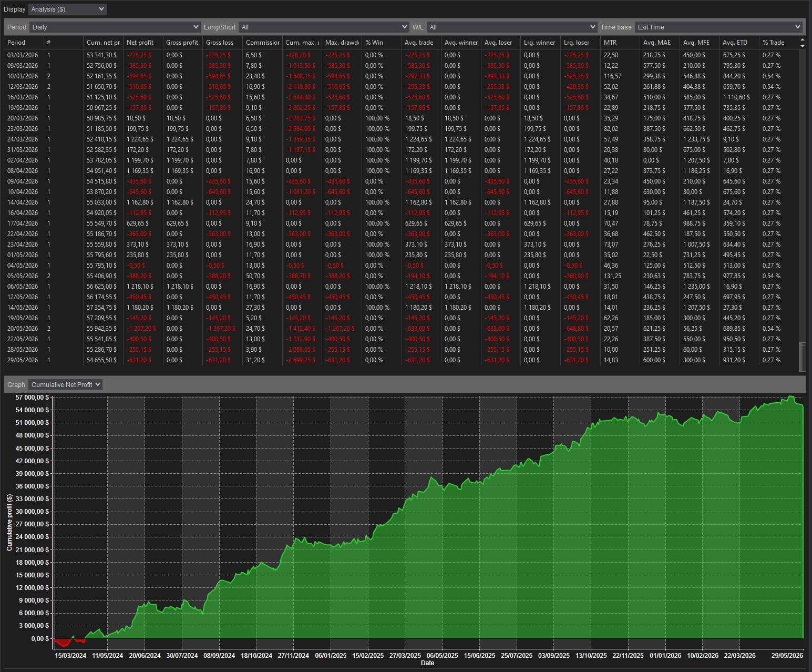Viewport: 812px width, 672px height.
Task: Click the Commission column header
Action: pyautogui.click(x=262, y=43)
